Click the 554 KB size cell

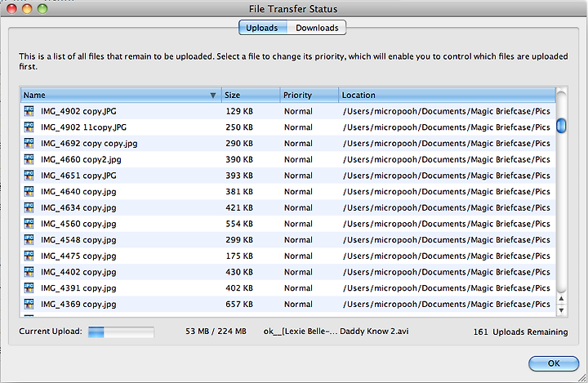[239, 225]
